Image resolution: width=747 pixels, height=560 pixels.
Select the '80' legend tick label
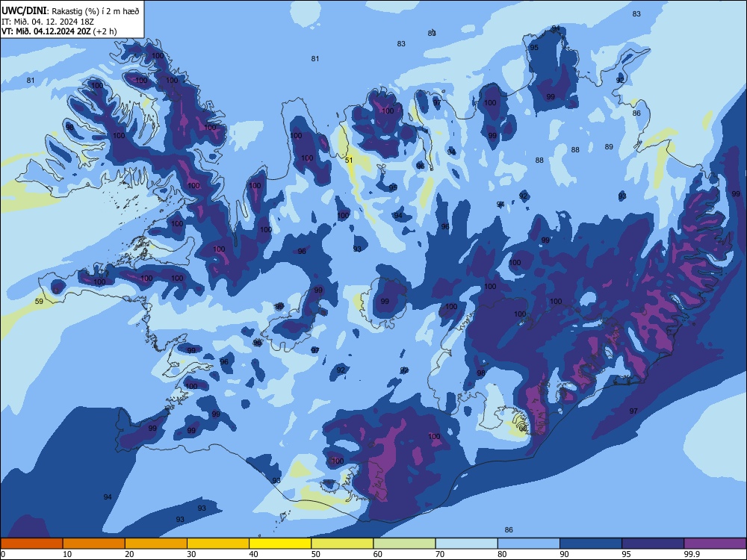(x=502, y=554)
